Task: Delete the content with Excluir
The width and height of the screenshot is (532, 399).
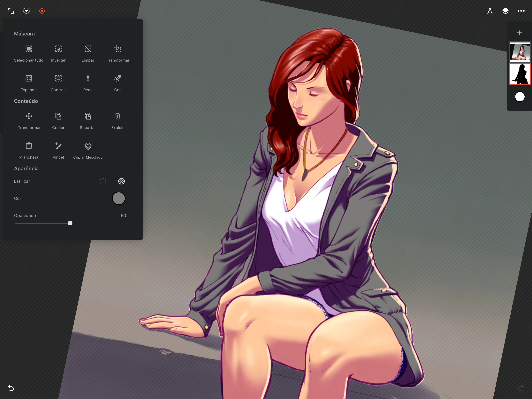Action: click(117, 116)
